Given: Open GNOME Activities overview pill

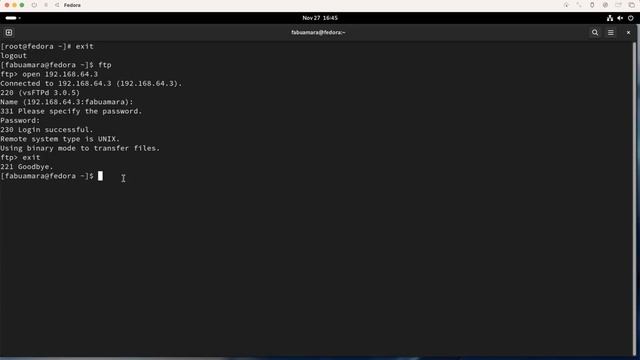Looking at the screenshot, I should click(x=12, y=18).
